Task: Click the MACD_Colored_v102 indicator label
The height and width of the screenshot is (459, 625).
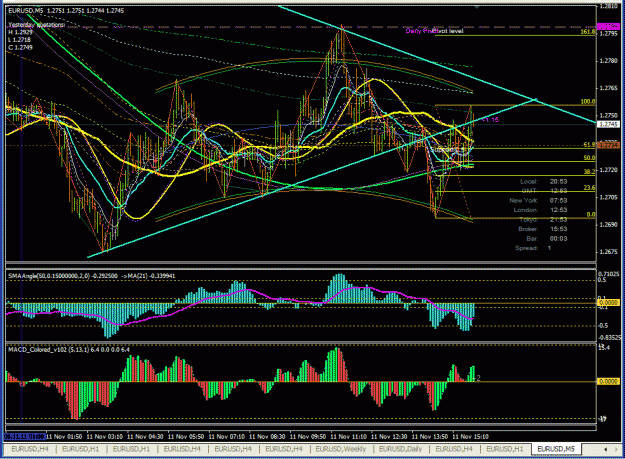Action: 69,350
